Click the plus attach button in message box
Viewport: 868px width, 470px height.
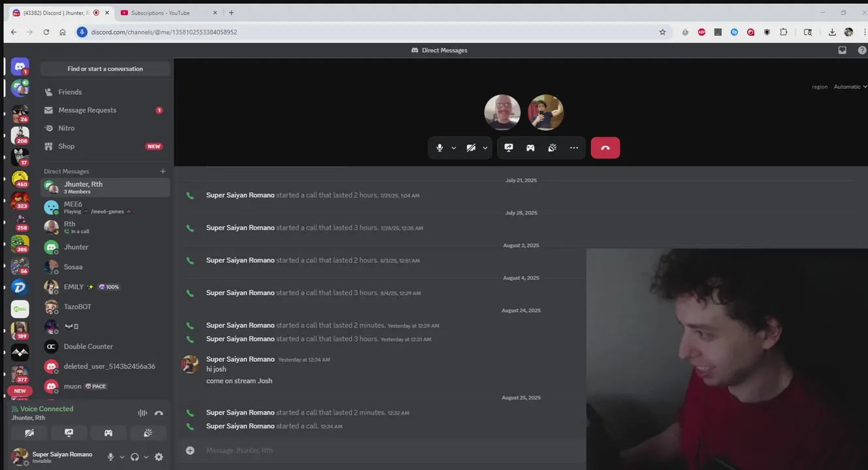click(x=190, y=450)
